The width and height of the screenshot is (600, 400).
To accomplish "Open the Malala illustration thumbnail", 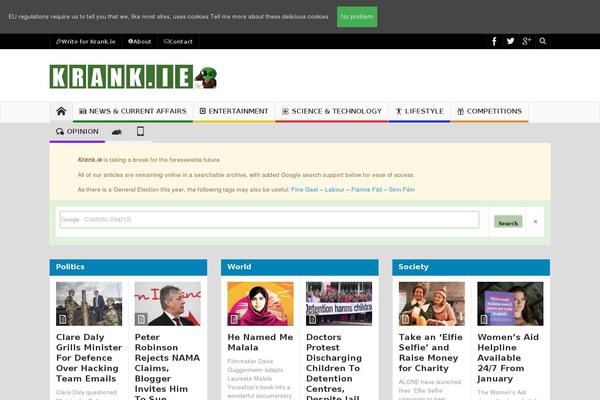I will point(261,304).
